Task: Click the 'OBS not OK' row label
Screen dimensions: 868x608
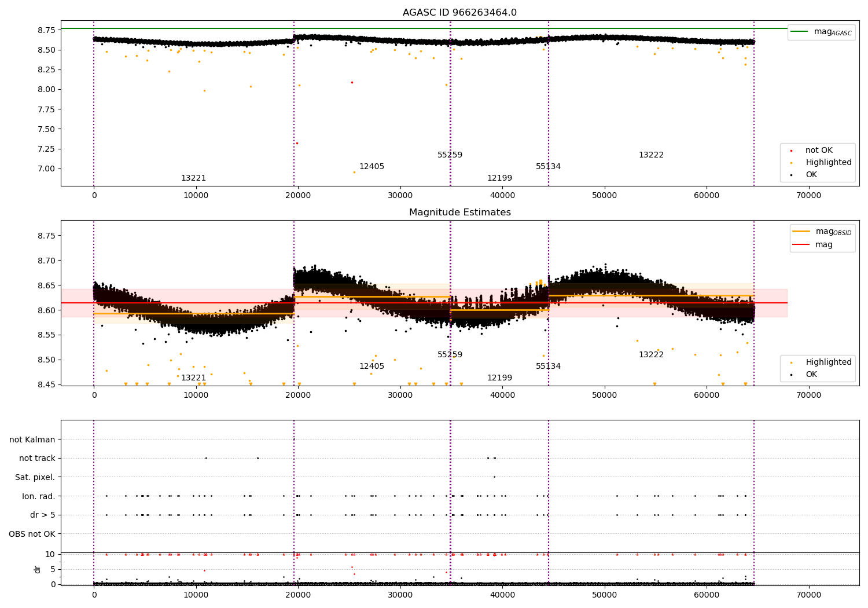Action: (32, 534)
